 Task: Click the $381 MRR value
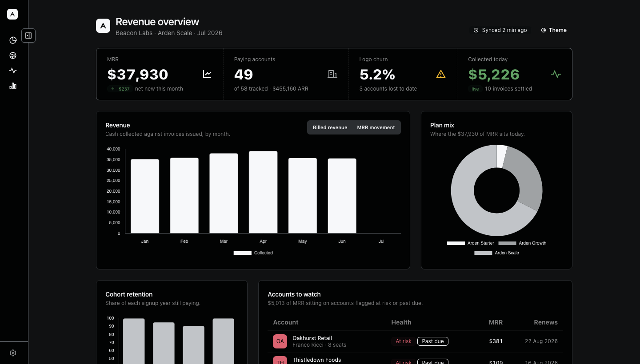tap(496, 341)
